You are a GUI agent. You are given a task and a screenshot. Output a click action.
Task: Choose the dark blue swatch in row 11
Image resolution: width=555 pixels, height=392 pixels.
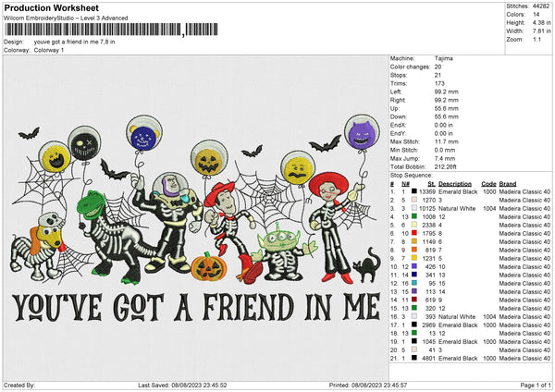413,275
